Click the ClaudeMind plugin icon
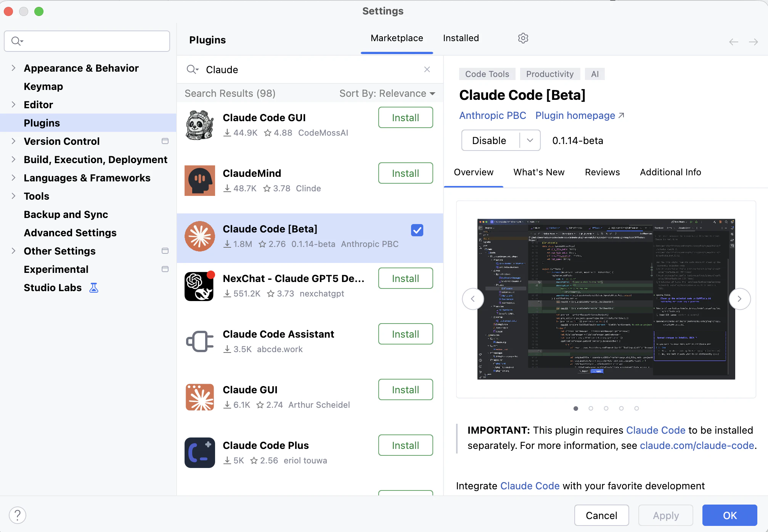This screenshot has height=532, width=768. tap(200, 181)
